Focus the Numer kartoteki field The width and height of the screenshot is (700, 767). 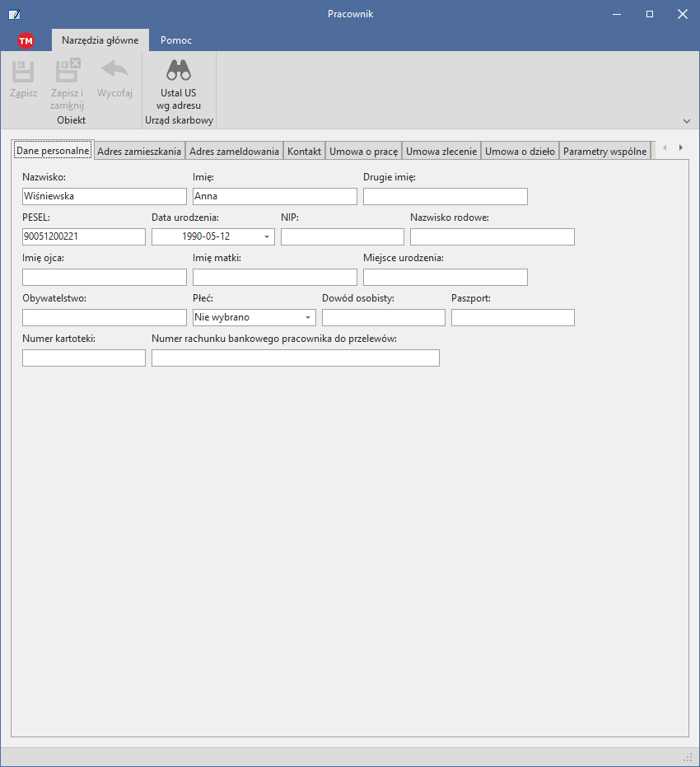(84, 358)
